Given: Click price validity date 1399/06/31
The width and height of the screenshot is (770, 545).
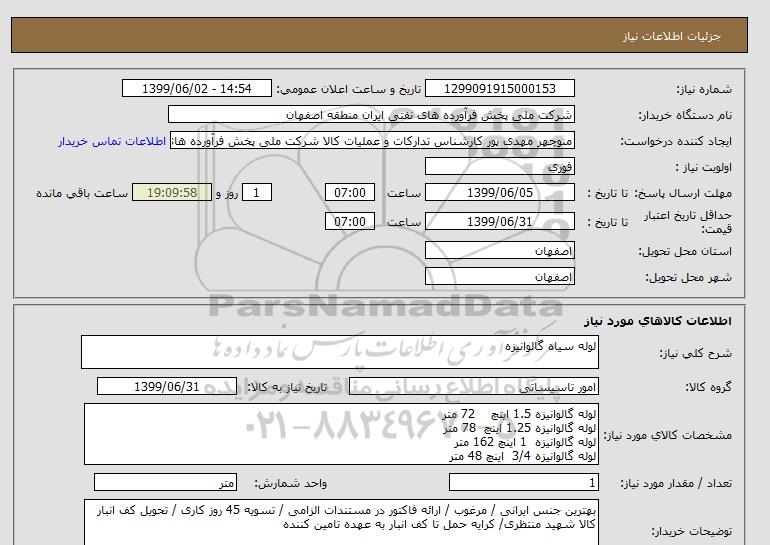Looking at the screenshot, I should point(499,221).
